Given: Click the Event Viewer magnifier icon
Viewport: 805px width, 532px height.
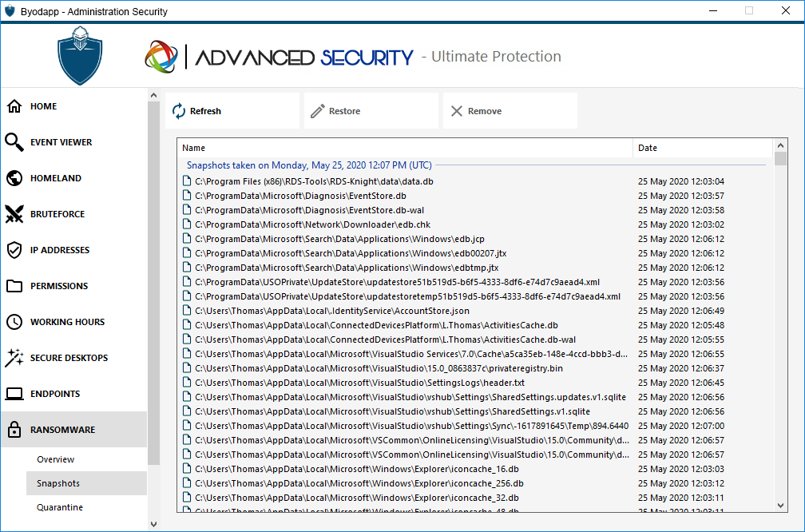Looking at the screenshot, I should (14, 142).
